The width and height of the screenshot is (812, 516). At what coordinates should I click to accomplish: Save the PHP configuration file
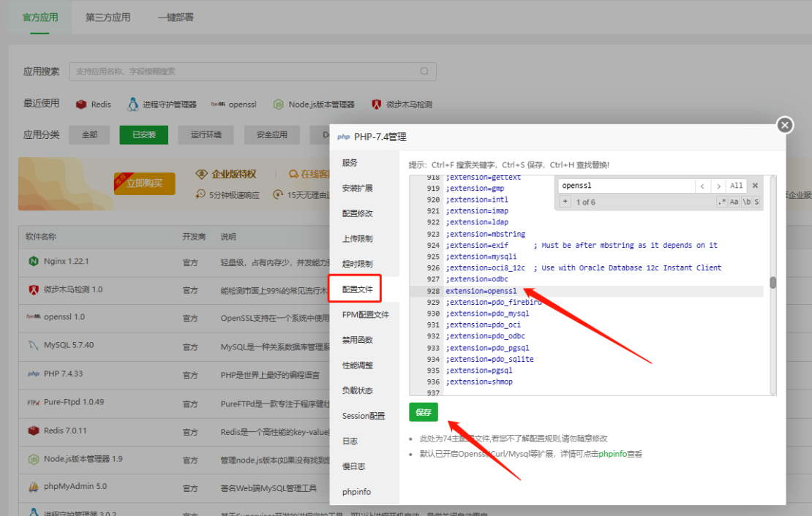(x=423, y=412)
